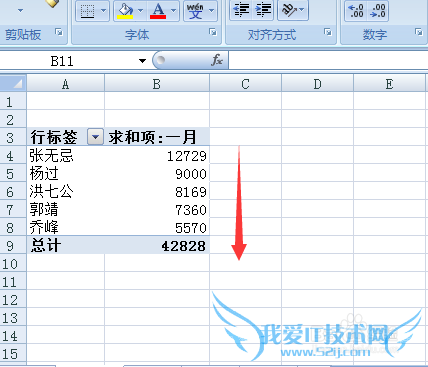
Task: Select the value 12729
Action: click(x=157, y=155)
